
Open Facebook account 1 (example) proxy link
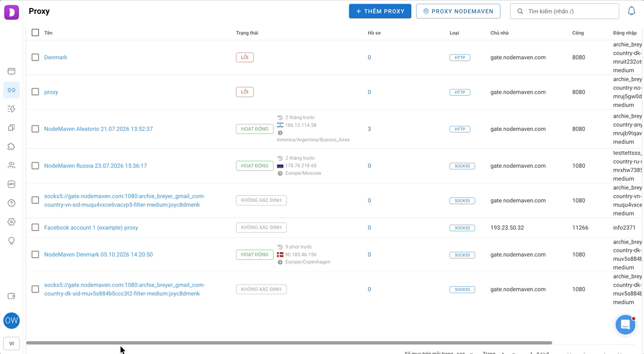(x=91, y=228)
